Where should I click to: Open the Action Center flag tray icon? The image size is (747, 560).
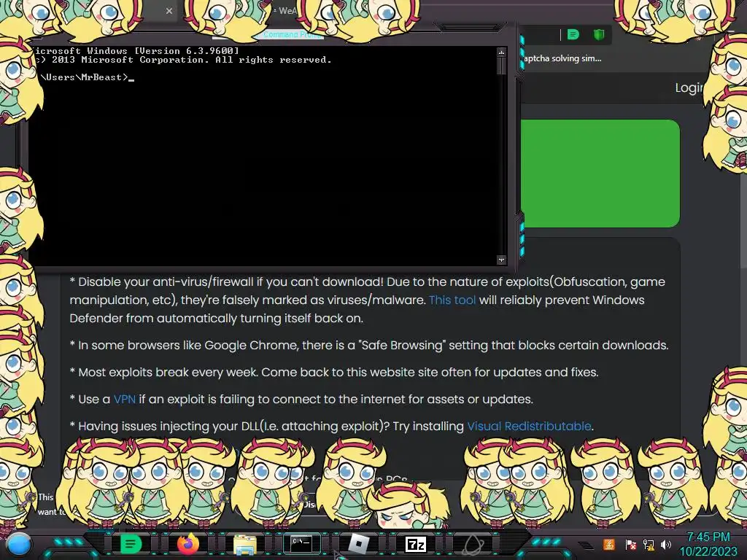click(630, 544)
